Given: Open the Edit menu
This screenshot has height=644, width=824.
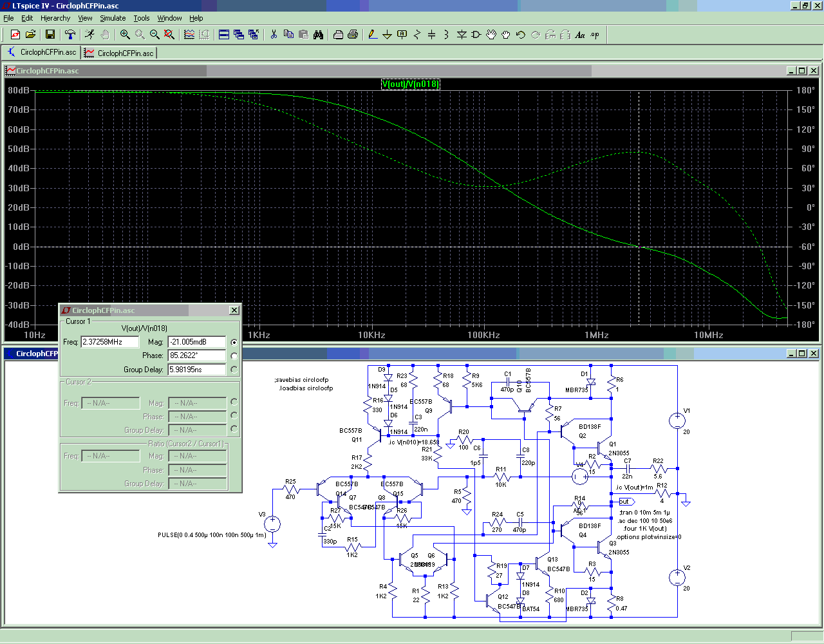Looking at the screenshot, I should point(27,18).
